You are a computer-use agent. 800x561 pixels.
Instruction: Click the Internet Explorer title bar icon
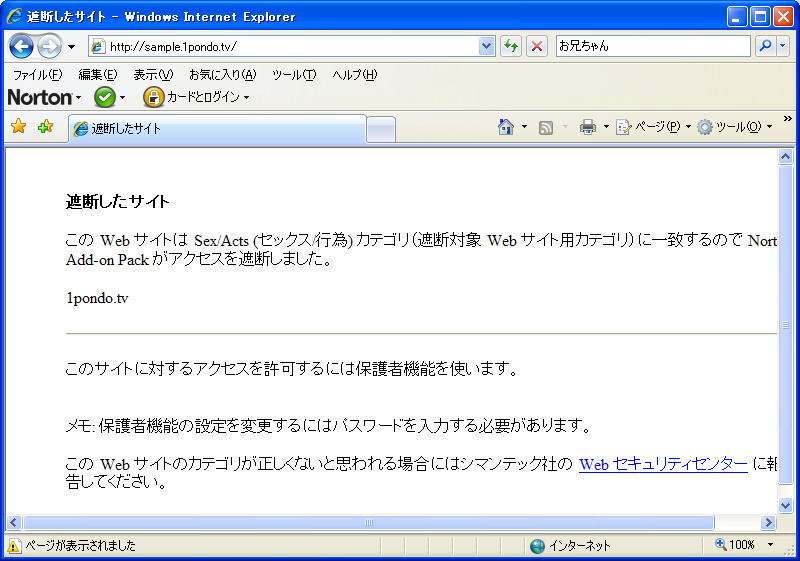pyautogui.click(x=14, y=16)
